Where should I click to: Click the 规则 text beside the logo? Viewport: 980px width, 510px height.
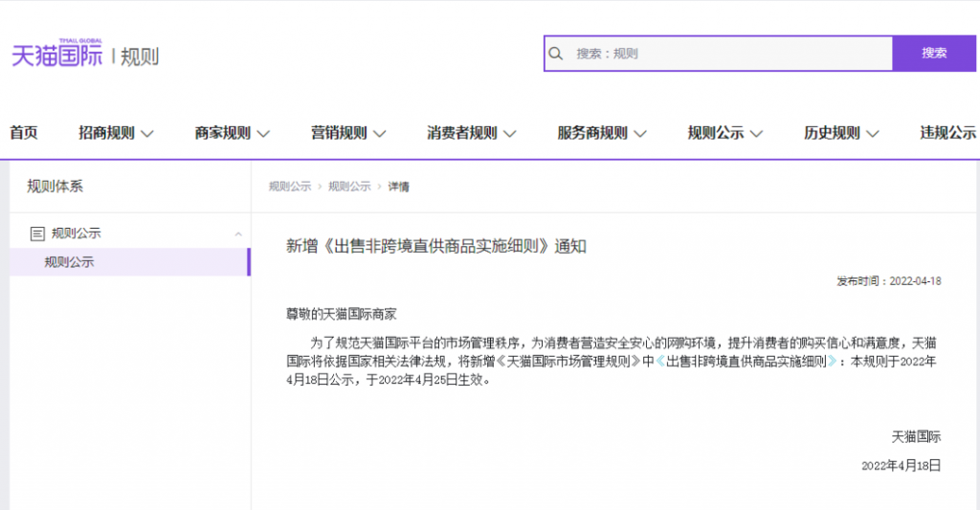(x=140, y=56)
